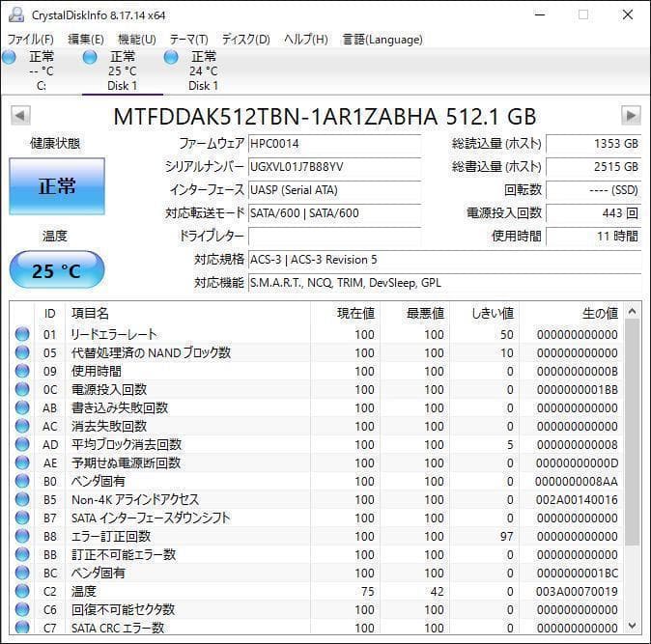
Task: Click rotation rate value ---- (SSD)
Action: [x=594, y=190]
